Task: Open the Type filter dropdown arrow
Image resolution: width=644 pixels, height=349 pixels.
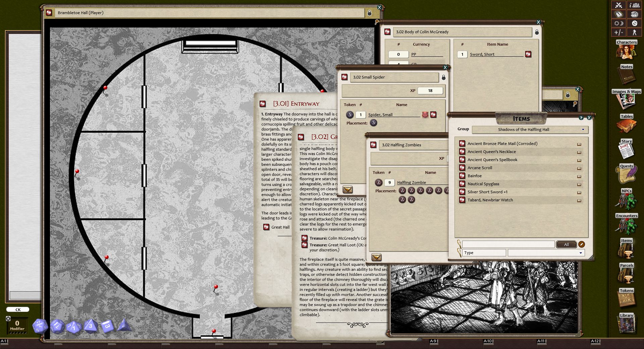Action: pos(581,253)
